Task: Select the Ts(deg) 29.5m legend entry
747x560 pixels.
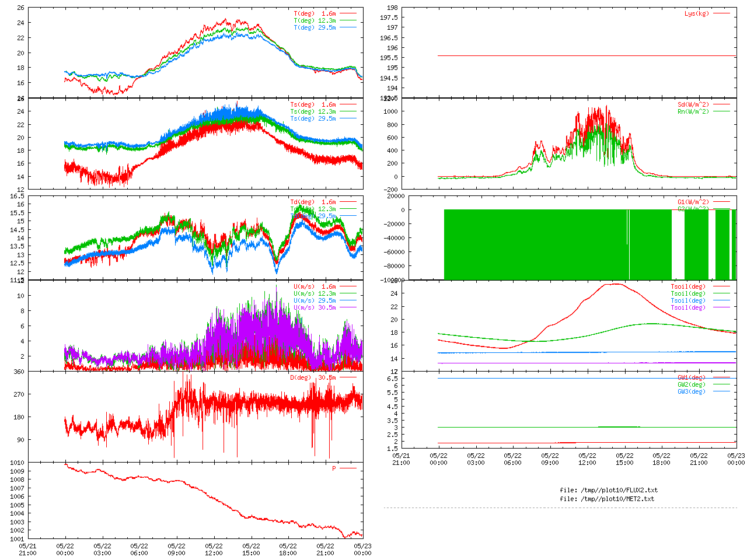Action: coord(313,119)
